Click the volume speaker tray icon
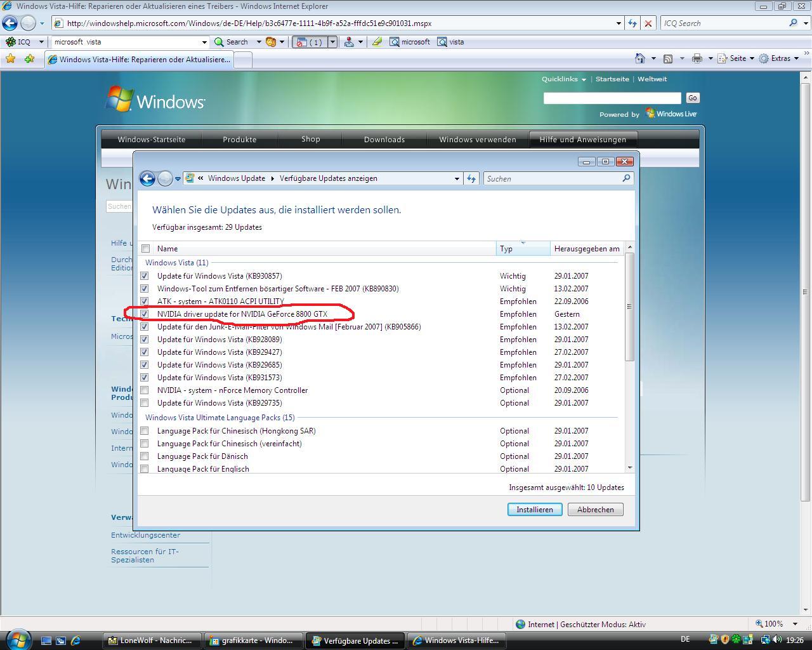812x650 pixels. pos(777,640)
